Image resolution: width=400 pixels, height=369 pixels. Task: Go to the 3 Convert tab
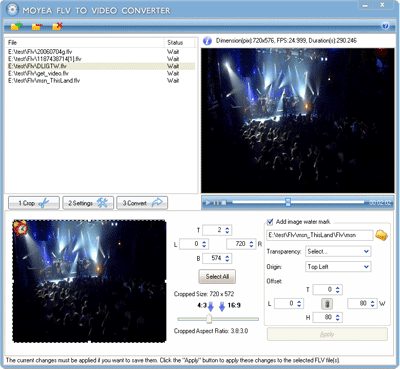[142, 203]
